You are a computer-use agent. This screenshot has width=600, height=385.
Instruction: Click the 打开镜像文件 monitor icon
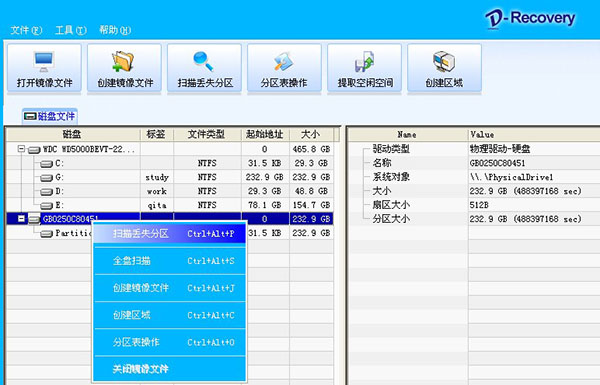pos(44,61)
